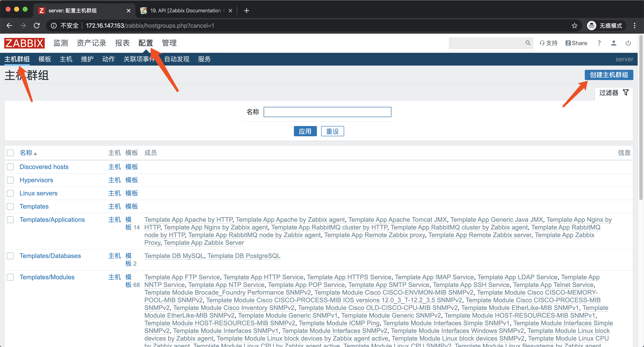Open the 管理 top menu
The image size is (644, 347).
[x=169, y=43]
